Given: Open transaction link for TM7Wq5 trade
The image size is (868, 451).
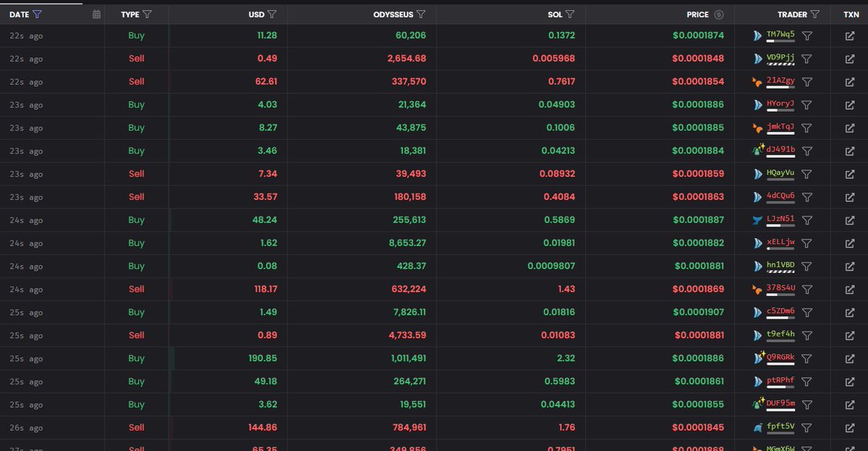Looking at the screenshot, I should pos(850,35).
